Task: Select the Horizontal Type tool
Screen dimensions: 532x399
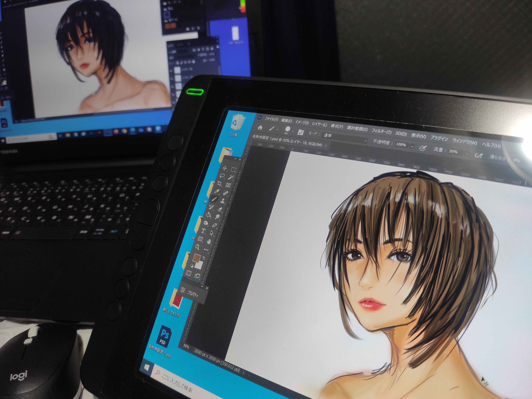Action: tap(203, 231)
